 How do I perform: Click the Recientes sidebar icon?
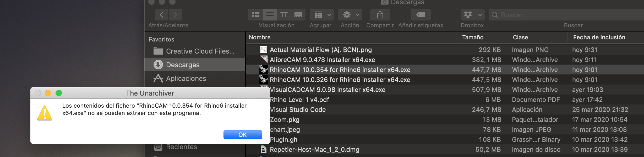coord(158,147)
